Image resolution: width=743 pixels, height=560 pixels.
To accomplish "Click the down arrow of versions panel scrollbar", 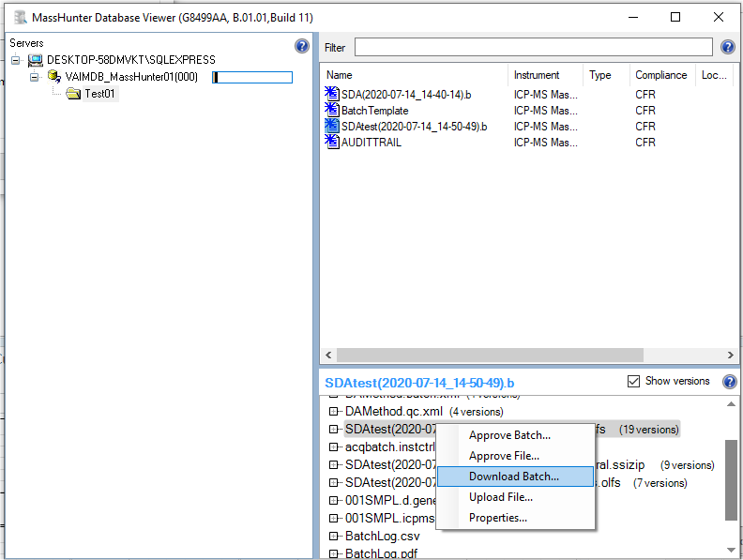I will [x=731, y=550].
